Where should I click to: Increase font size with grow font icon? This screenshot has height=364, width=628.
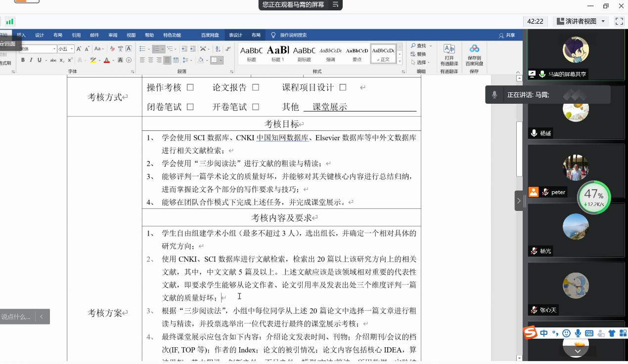pos(79,49)
